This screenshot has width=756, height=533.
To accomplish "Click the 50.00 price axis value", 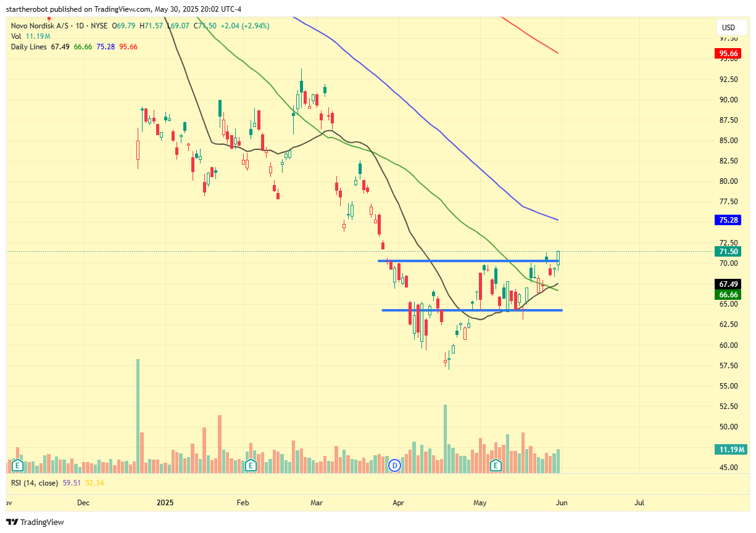I will click(729, 426).
